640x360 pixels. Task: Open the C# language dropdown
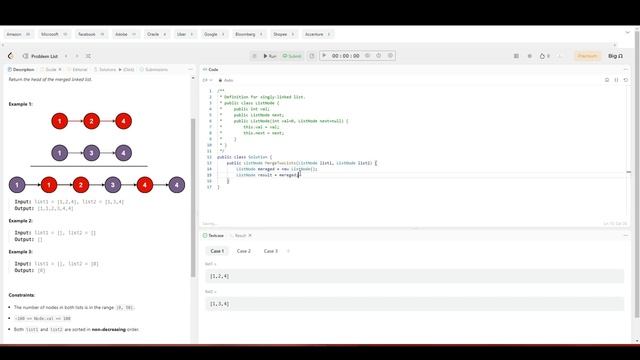coord(207,80)
